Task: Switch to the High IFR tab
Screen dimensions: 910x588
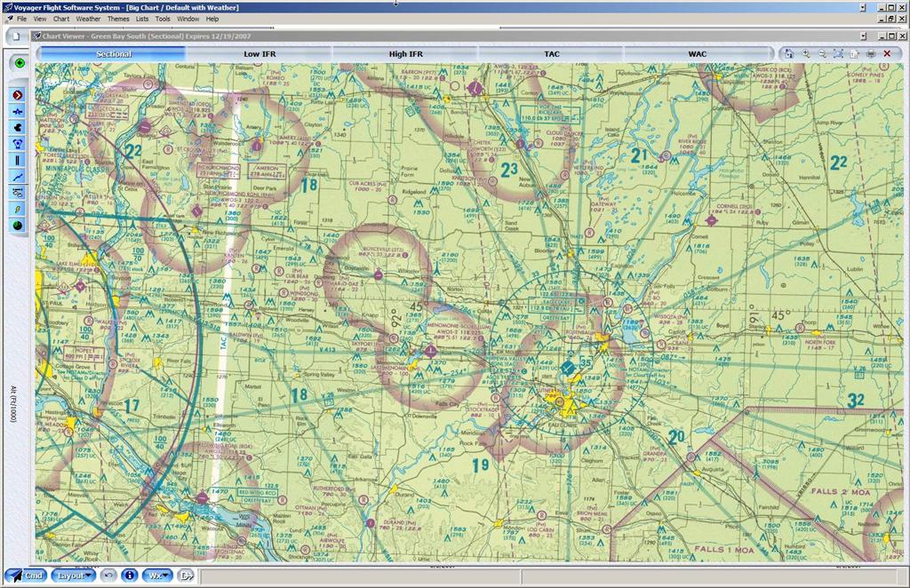Action: pyautogui.click(x=405, y=54)
